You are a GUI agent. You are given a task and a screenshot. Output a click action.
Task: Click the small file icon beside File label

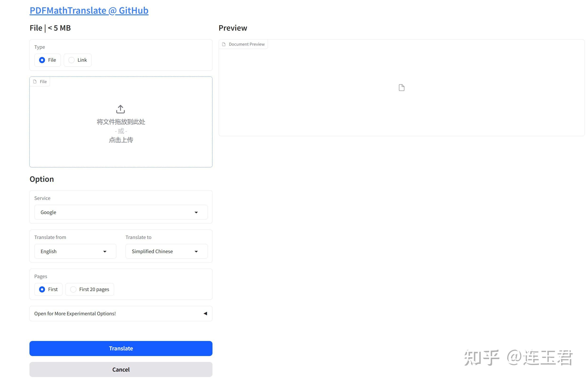pyautogui.click(x=35, y=81)
